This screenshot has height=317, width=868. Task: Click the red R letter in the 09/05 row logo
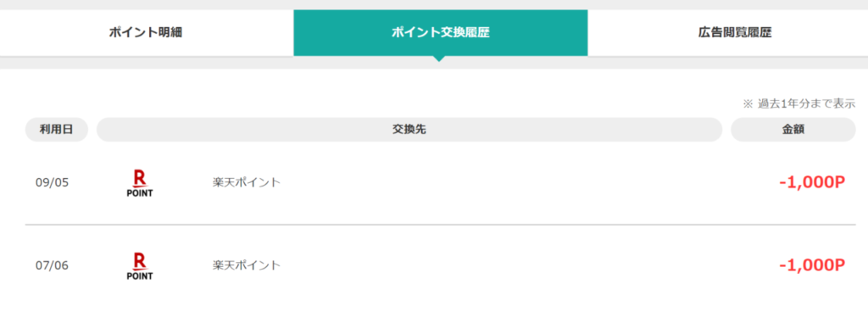coord(140,178)
